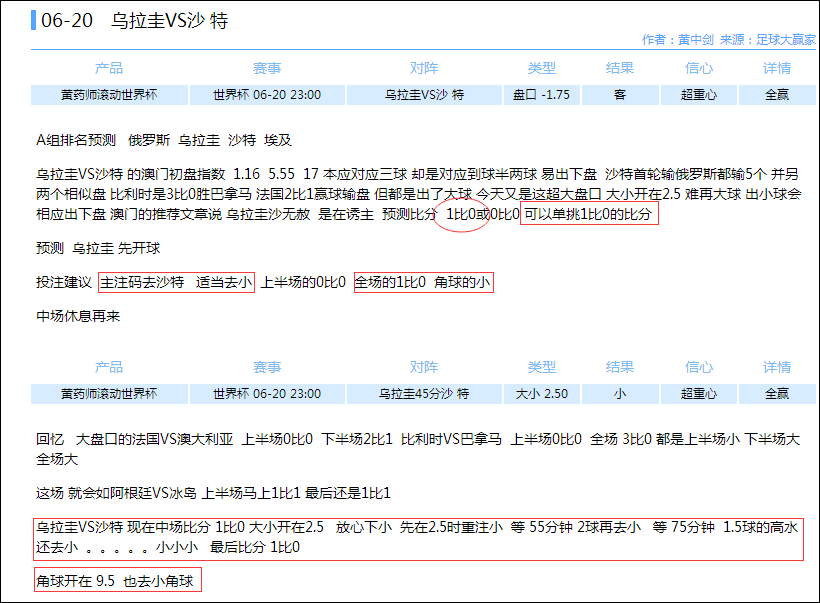The image size is (820, 603).
Task: Click the text 可以单挑1比0的比分
Action: pyautogui.click(x=588, y=214)
